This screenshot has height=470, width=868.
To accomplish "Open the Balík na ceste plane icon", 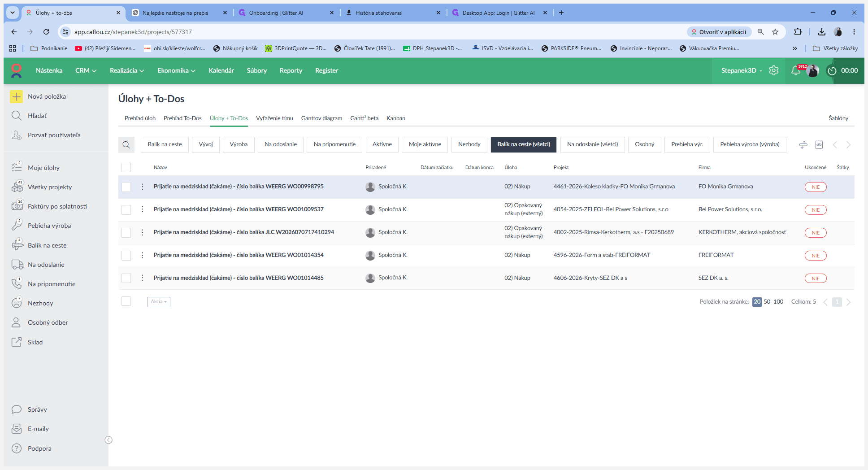I will click(17, 245).
